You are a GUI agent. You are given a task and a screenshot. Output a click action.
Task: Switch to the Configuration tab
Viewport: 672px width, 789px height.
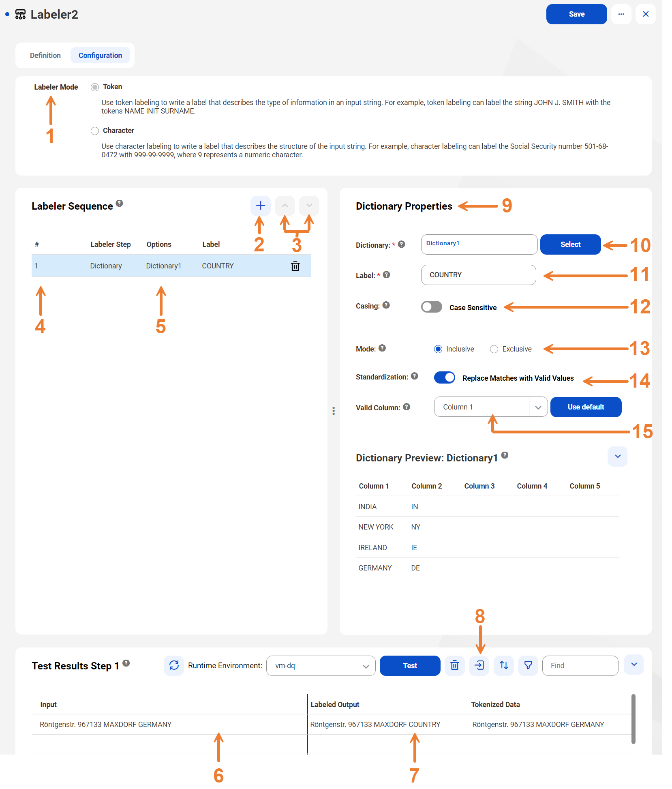[x=100, y=55]
